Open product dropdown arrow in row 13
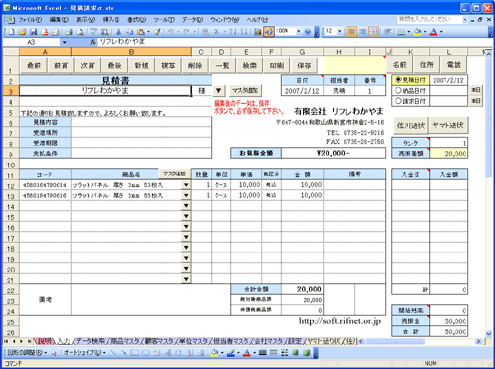495x369 pixels. pyautogui.click(x=186, y=195)
